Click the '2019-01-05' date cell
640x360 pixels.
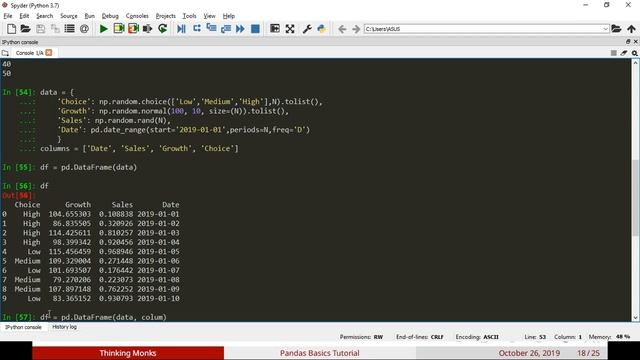point(158,251)
